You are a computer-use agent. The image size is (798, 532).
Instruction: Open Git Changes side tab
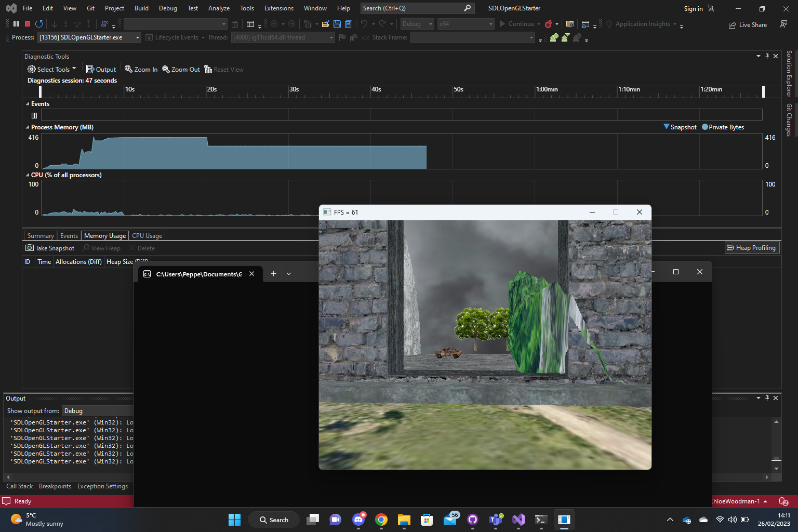pyautogui.click(x=789, y=120)
